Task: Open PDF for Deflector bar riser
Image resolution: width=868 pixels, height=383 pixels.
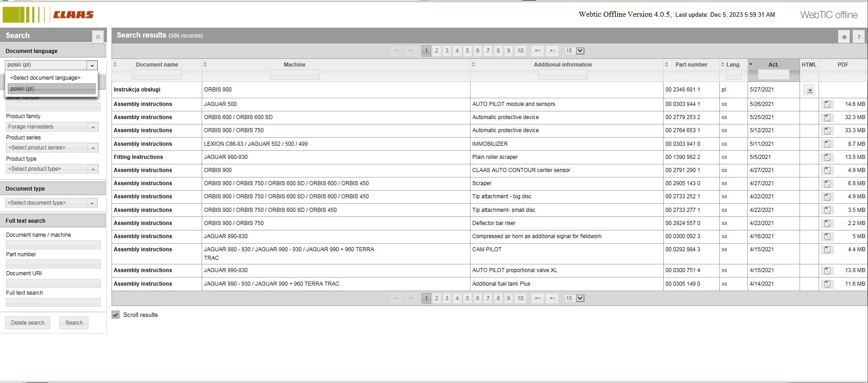Action: click(x=827, y=223)
